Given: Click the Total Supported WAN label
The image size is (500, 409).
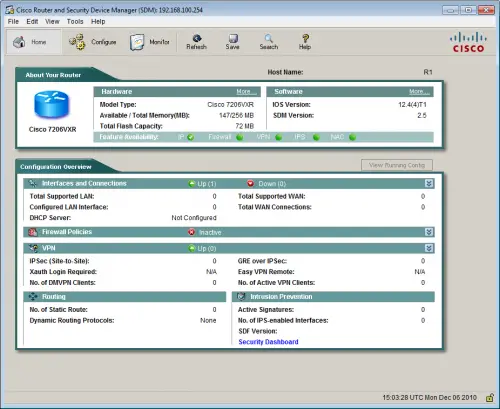Looking at the screenshot, I should [x=271, y=196].
